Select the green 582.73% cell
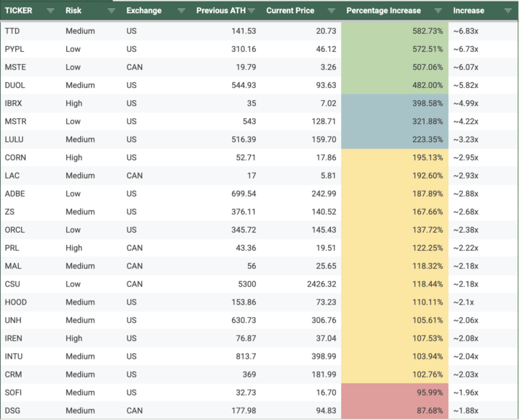Image resolution: width=519 pixels, height=420 pixels. click(395, 31)
